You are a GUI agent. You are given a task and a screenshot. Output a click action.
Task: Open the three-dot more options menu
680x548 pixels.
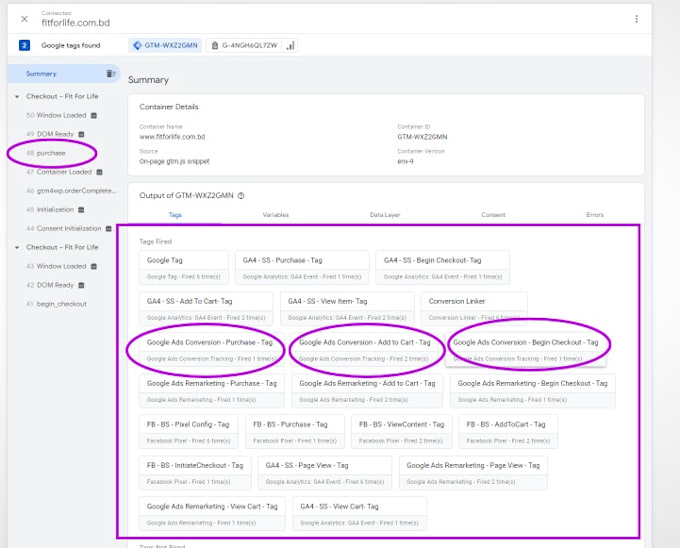coord(636,19)
